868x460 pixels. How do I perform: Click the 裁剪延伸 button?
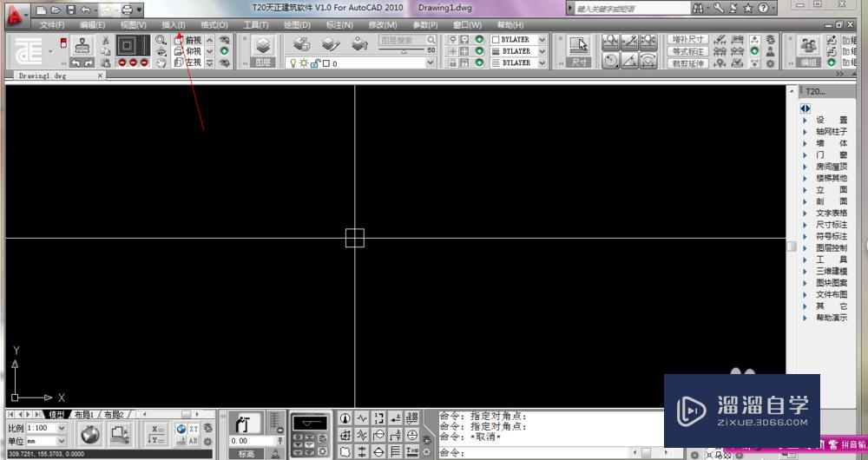coord(688,63)
